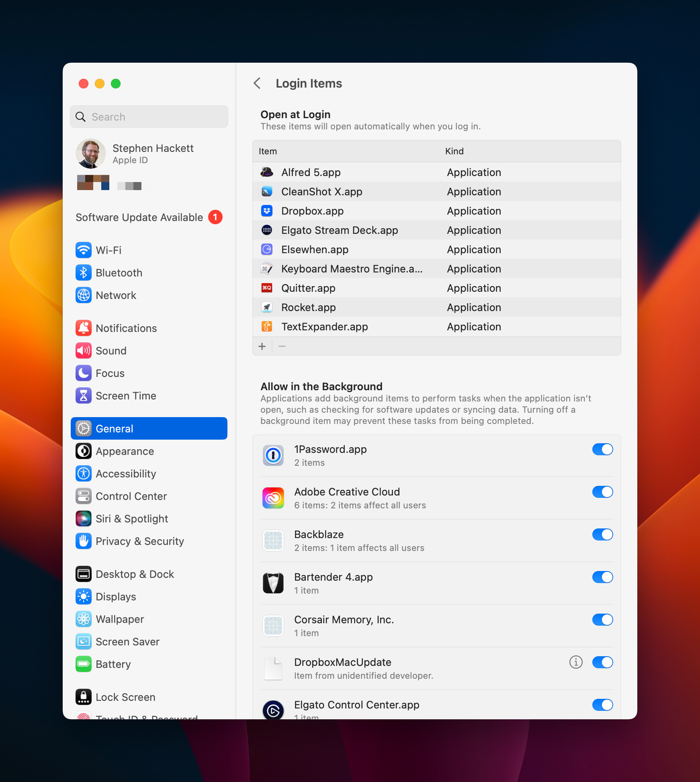Viewport: 700px width, 782px height.
Task: Open Screen Saver settings pane
Action: coord(149,641)
